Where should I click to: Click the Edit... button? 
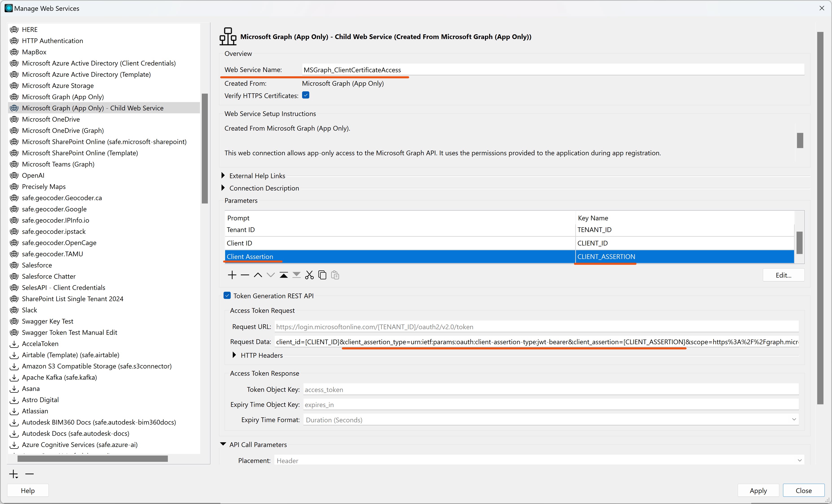tap(783, 275)
